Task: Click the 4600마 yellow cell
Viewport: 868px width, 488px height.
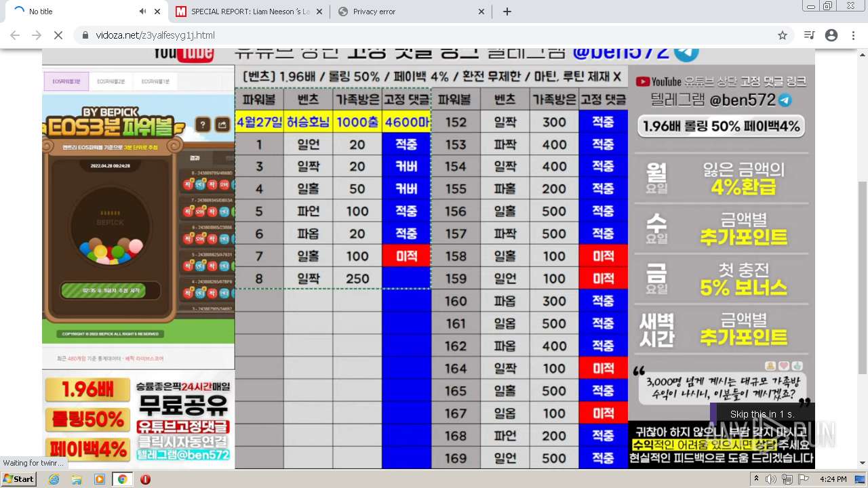Action: pyautogui.click(x=406, y=122)
